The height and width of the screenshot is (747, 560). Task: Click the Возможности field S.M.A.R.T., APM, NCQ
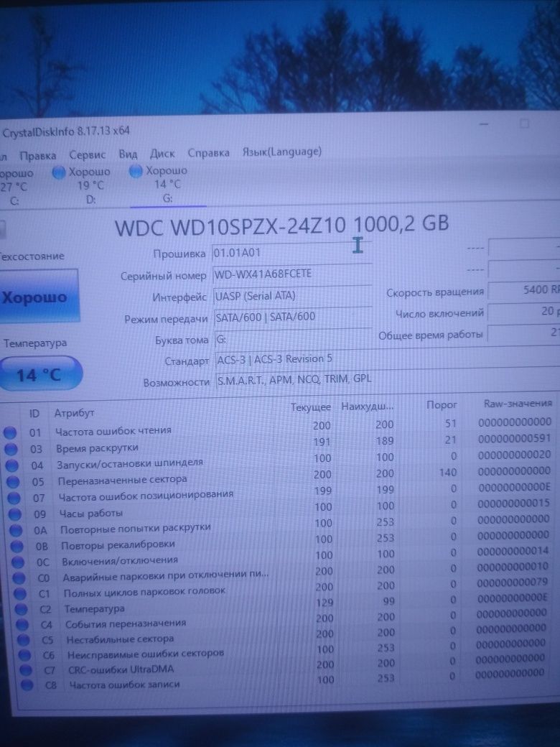tap(388, 380)
